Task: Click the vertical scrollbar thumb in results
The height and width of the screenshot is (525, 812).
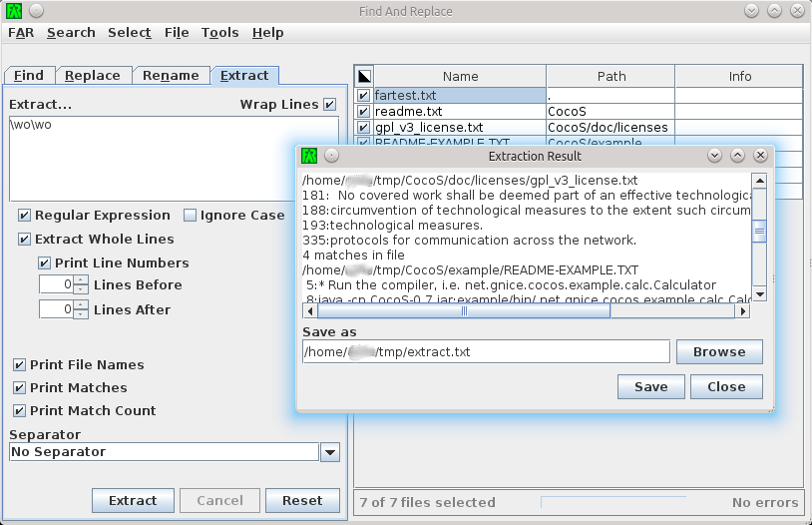Action: 760,232
